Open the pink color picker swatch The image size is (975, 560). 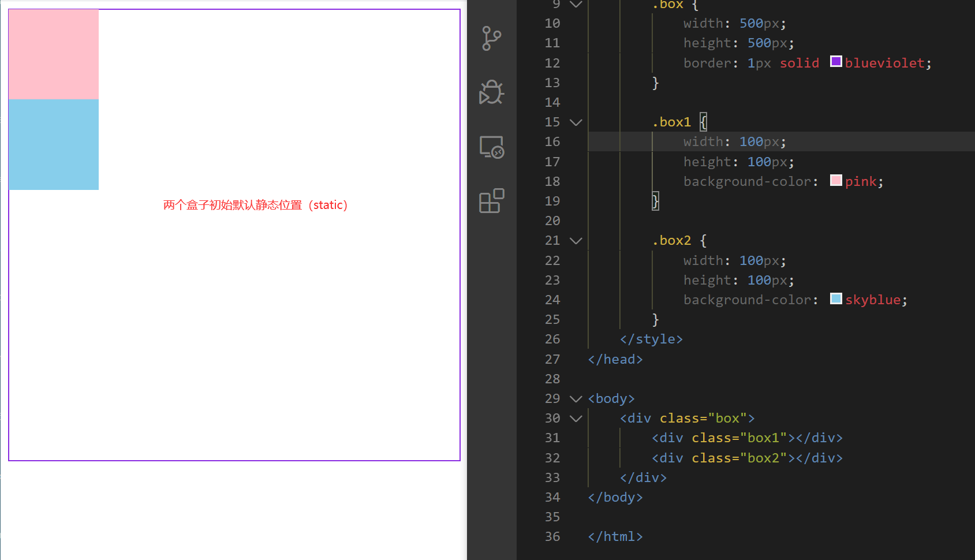click(836, 180)
